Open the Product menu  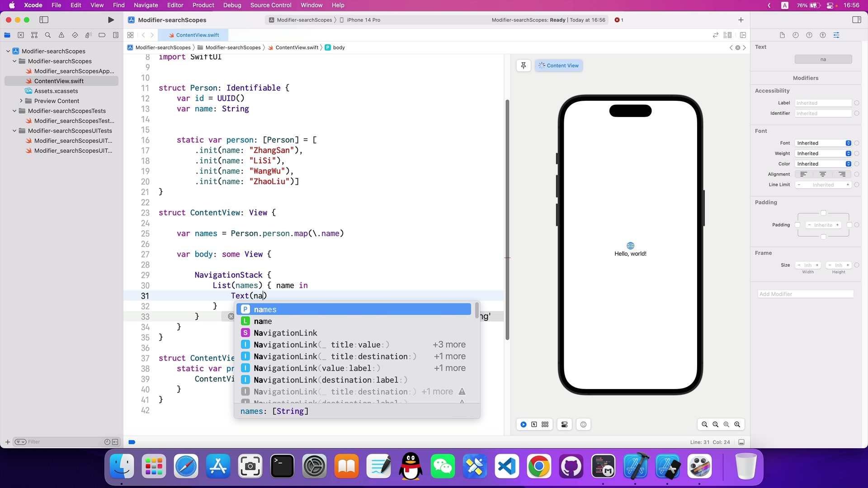[x=203, y=5]
